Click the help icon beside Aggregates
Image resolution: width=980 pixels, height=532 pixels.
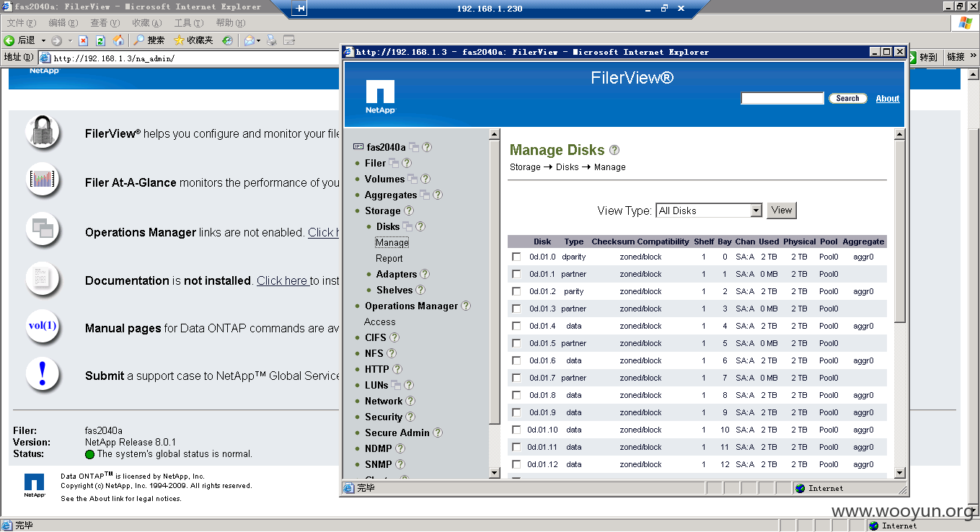[x=438, y=195]
